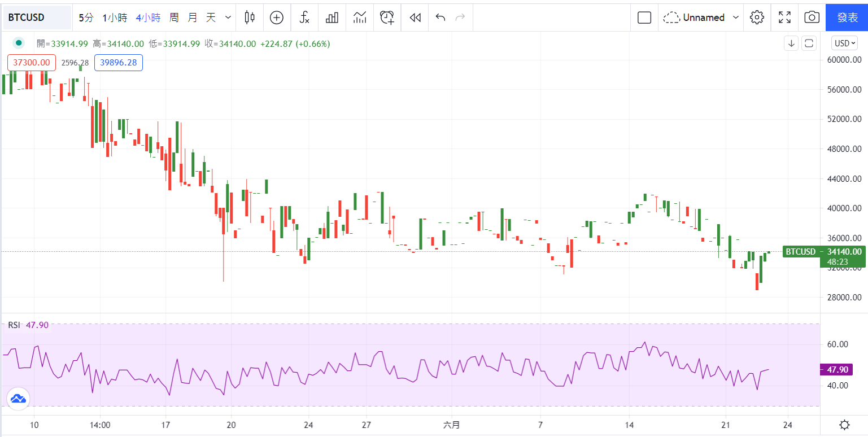Image resolution: width=868 pixels, height=437 pixels.
Task: Select the 5分 timeframe
Action: point(86,18)
